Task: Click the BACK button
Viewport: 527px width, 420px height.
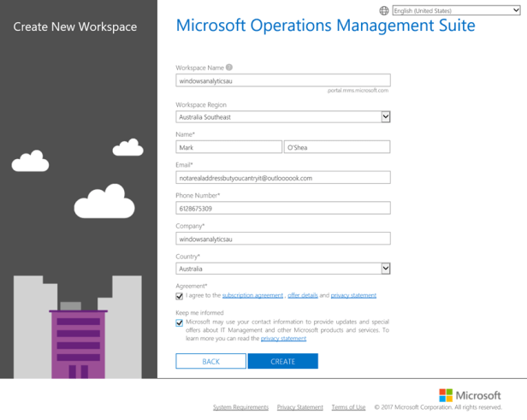Action: pos(210,362)
